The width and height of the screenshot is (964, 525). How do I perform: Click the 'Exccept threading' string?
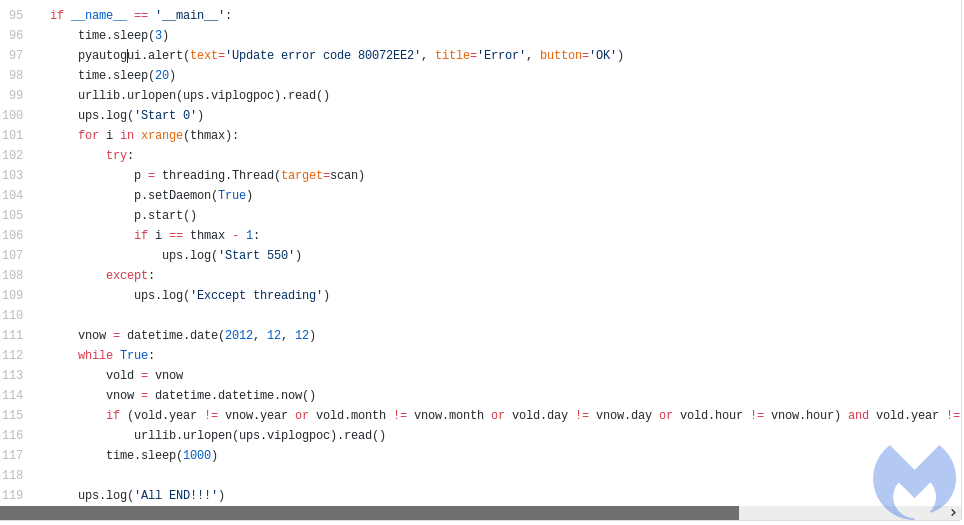pos(255,296)
